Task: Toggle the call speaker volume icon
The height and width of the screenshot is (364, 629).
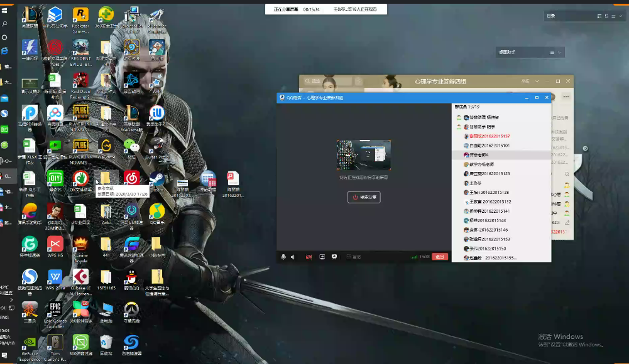Action: pos(293,257)
